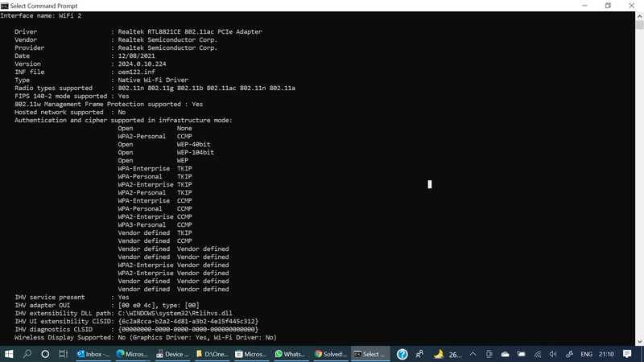
Task: Click Wireless Display Supported line
Action: pos(146,337)
